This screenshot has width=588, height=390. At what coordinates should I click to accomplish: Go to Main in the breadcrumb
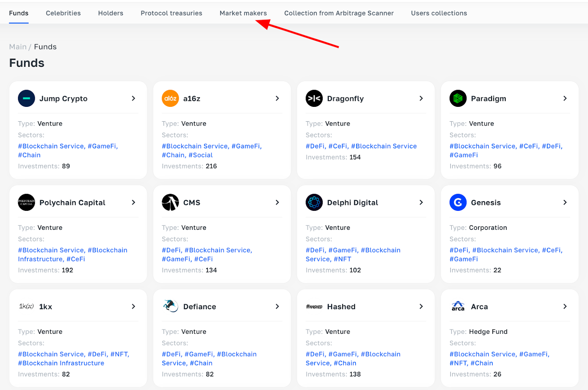point(18,47)
